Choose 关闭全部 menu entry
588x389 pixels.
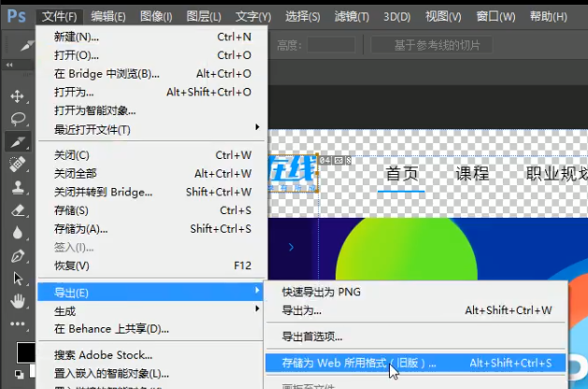[x=151, y=173]
